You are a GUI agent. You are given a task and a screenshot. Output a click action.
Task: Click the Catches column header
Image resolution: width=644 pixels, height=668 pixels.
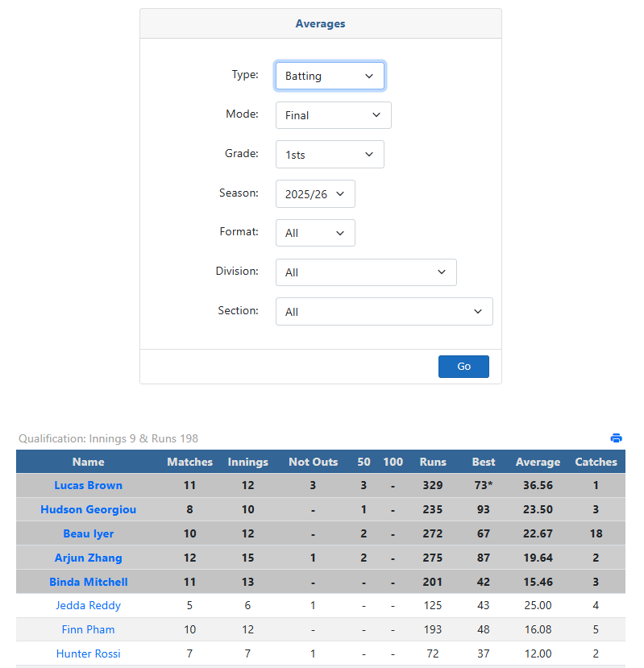coord(596,462)
